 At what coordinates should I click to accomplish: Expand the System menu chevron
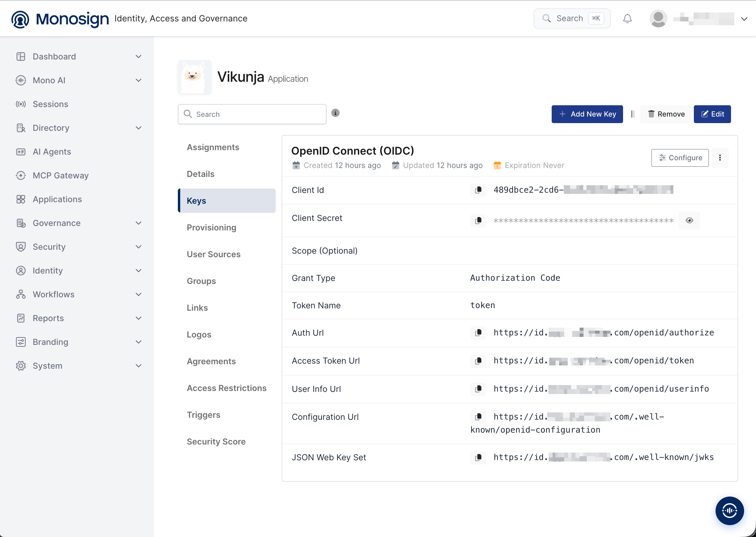(x=139, y=366)
